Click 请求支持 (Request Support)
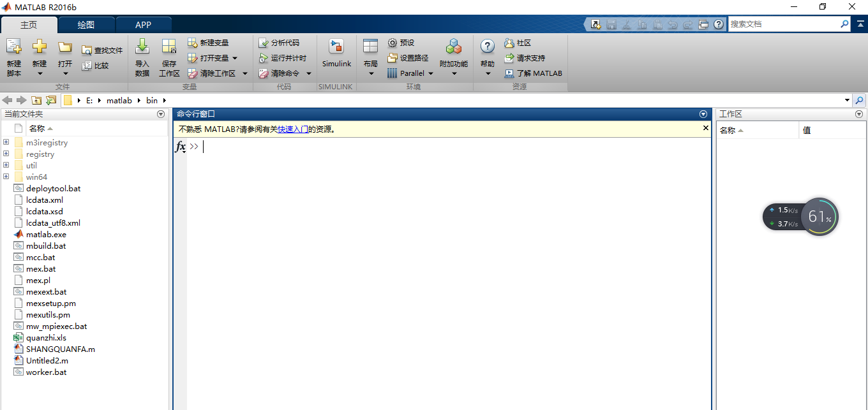This screenshot has height=410, width=868. point(525,58)
